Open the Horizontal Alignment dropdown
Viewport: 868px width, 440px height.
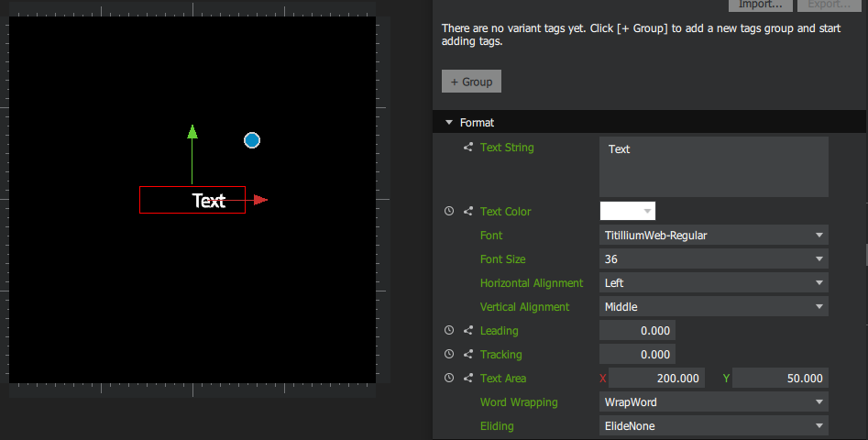(713, 283)
